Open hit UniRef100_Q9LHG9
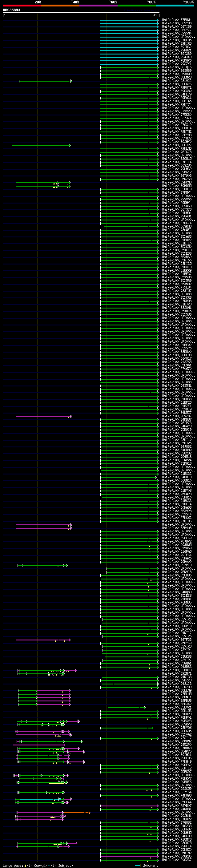This screenshot has height=868, width=197. tap(177, 169)
